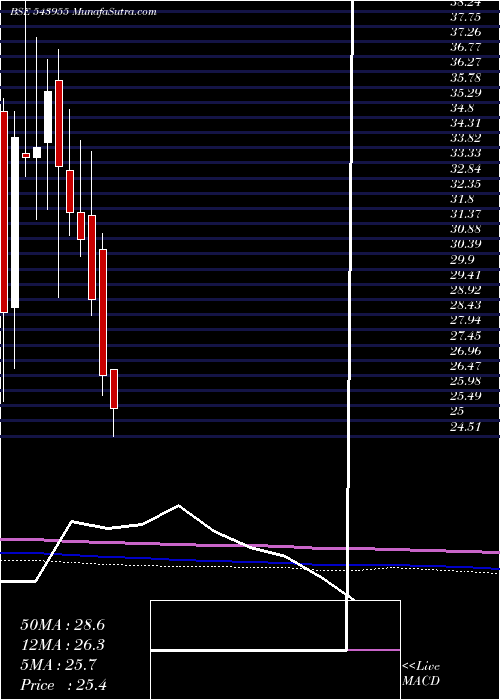Screen dimensions: 500x700
Task: Click the 29.9 price axis label
Action: point(462,260)
